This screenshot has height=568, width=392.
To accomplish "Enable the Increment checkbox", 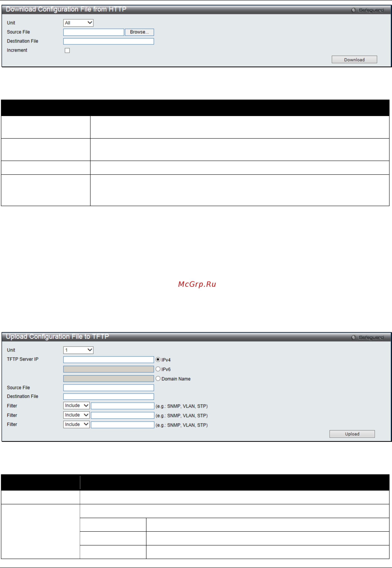I will coord(67,50).
